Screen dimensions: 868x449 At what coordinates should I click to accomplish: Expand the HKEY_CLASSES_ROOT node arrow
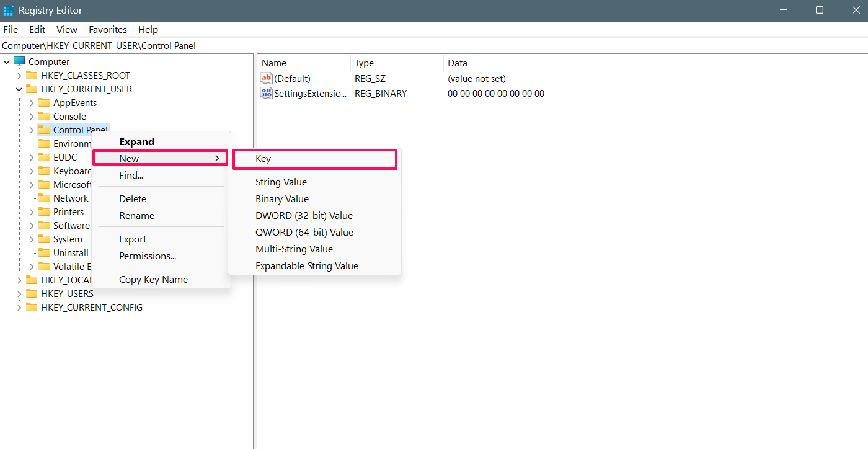pos(19,76)
